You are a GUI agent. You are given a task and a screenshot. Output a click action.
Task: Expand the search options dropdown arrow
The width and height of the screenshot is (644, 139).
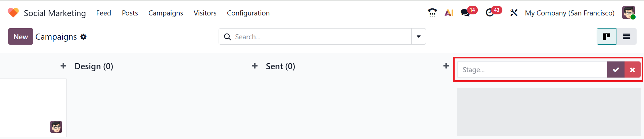(419, 37)
